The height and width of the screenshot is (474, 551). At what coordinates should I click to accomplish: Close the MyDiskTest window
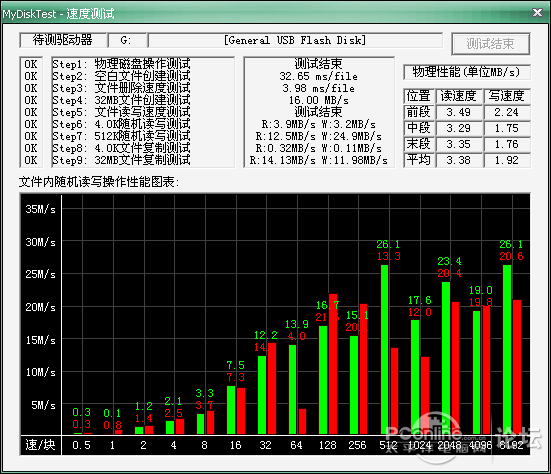pos(537,13)
